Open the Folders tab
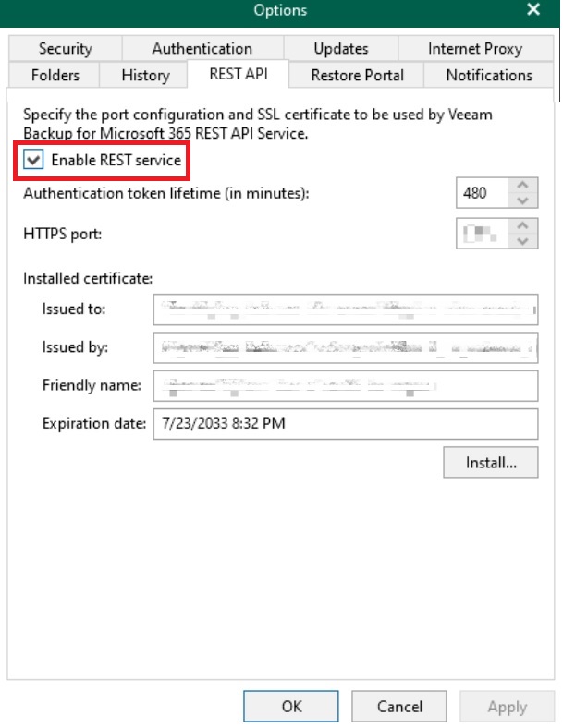The height and width of the screenshot is (728, 563). pyautogui.click(x=55, y=75)
